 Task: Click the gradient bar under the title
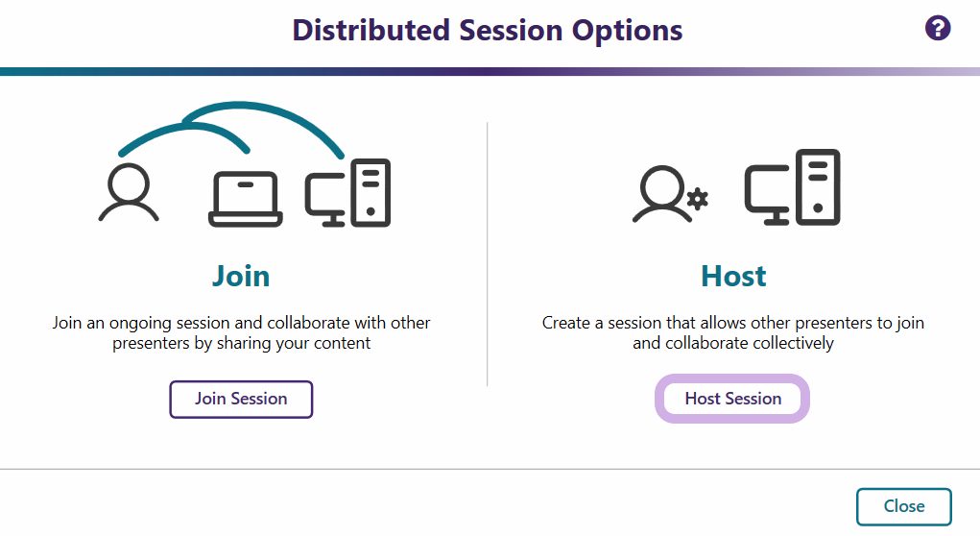click(490, 71)
